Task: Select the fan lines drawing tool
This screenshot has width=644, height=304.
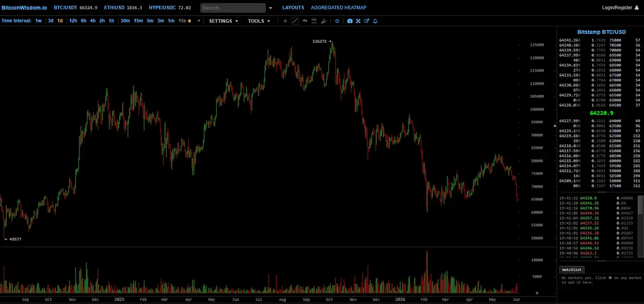Action: (324, 21)
